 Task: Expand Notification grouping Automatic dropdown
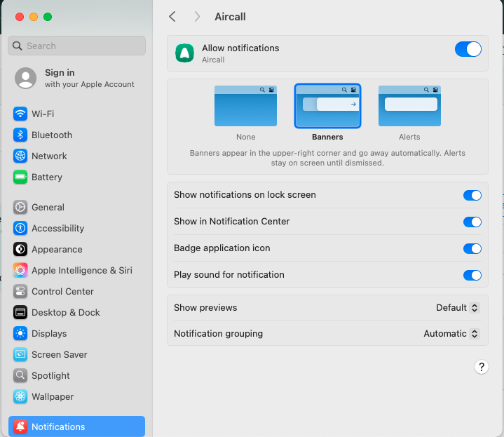pos(451,333)
